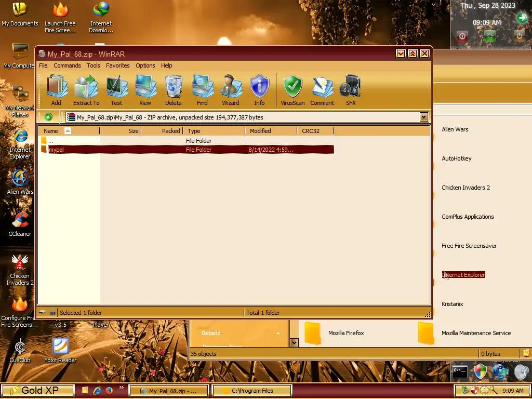Viewport: 532px width, 399px height.
Task: Open Chicken Invaders 2 desktop icon
Action: [20, 270]
